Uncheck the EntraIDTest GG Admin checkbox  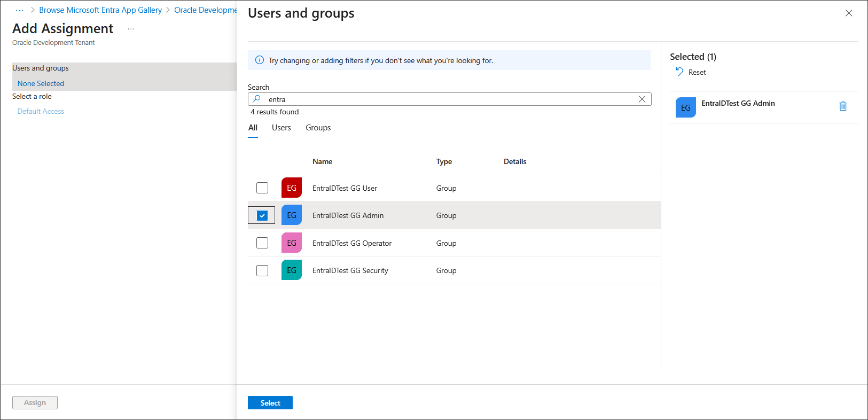(x=262, y=215)
